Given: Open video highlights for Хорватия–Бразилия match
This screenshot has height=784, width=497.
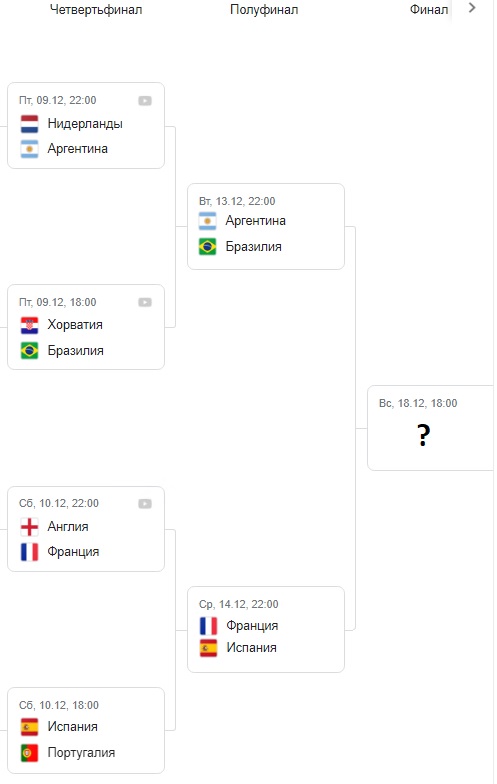Looking at the screenshot, I should pyautogui.click(x=145, y=302).
